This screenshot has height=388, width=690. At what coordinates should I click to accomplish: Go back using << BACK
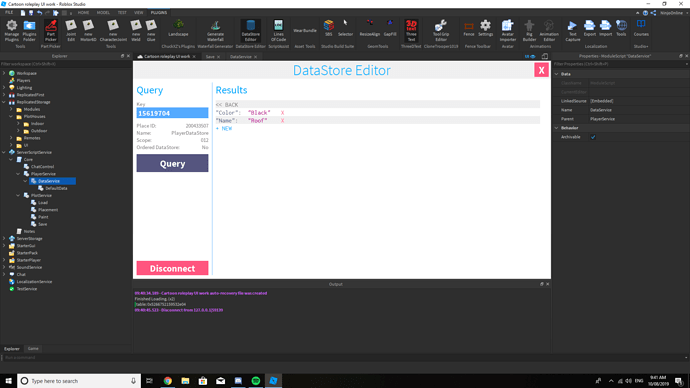click(227, 105)
